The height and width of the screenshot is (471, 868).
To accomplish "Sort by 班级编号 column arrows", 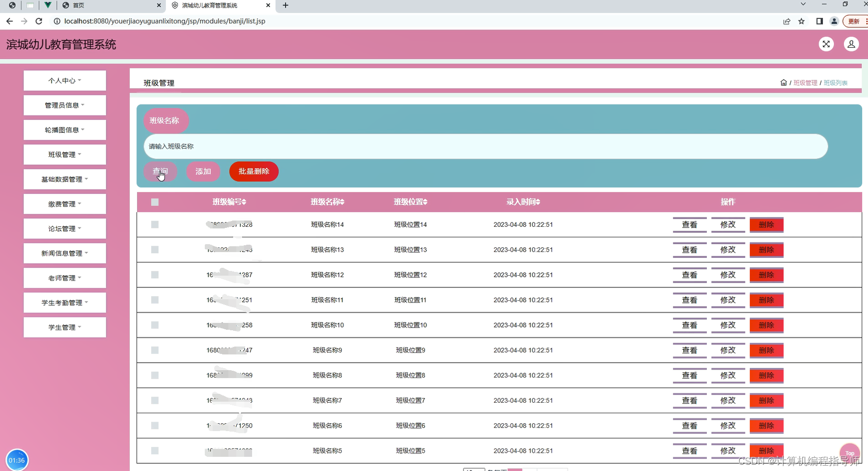I will coord(244,202).
